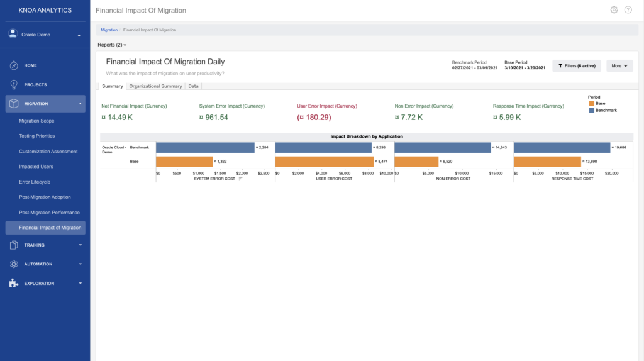Screen dimensions: 644x361
Task: Click the Benchmark Non Error Cost bar
Action: click(x=443, y=147)
